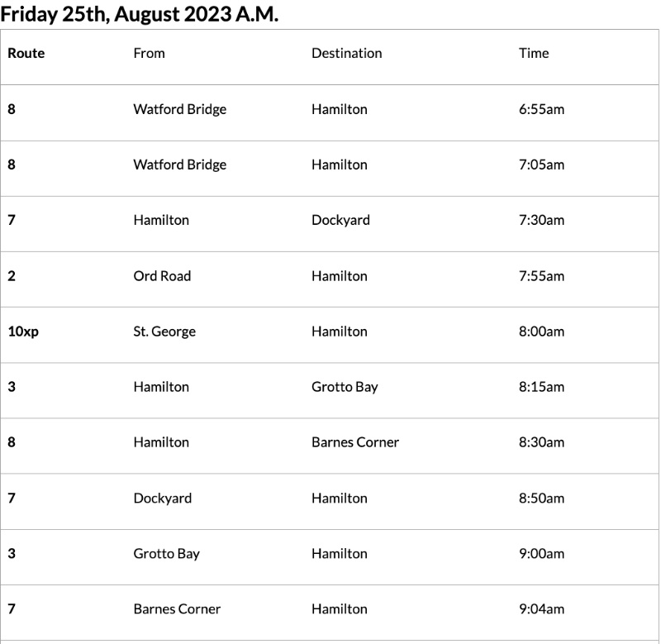Click Watford Bridge in the 7:05am row
Viewport: 661px width, 644px height.
coord(179,165)
